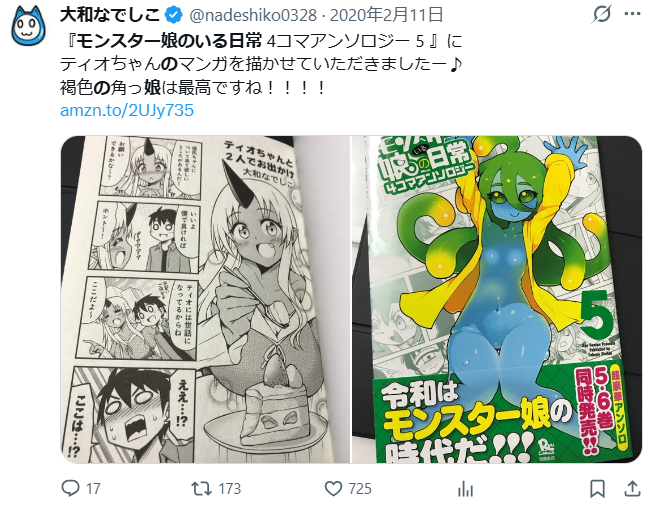Image resolution: width=657 pixels, height=512 pixels.
Task: Like the tweet using the heart icon
Action: pyautogui.click(x=334, y=489)
